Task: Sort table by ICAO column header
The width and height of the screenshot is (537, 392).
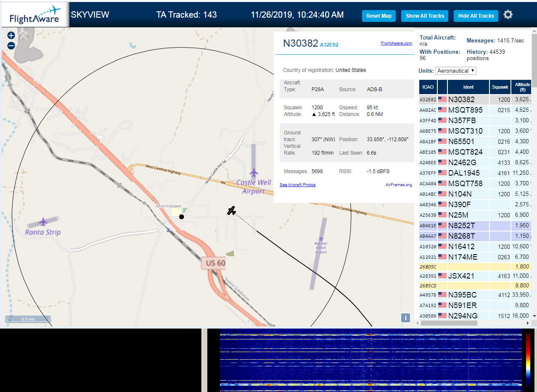Action: coord(428,87)
